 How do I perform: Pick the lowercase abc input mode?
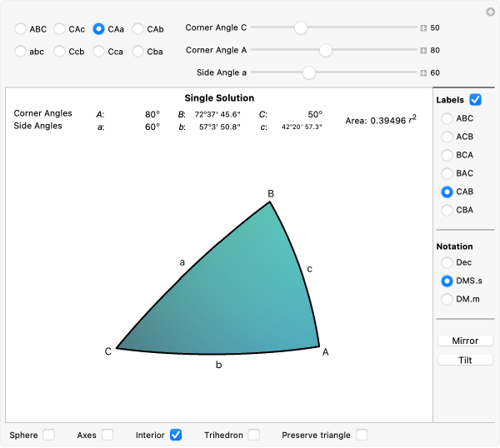(x=20, y=52)
